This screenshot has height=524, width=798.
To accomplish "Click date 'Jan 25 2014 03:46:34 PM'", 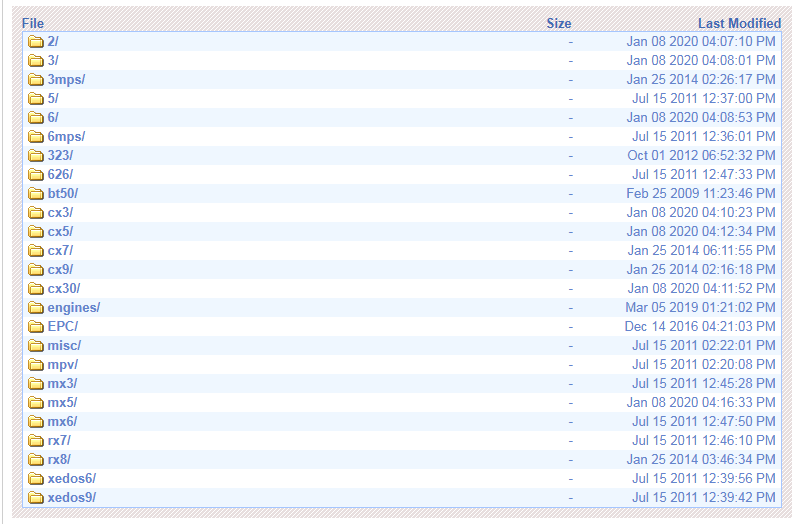I will [x=701, y=459].
